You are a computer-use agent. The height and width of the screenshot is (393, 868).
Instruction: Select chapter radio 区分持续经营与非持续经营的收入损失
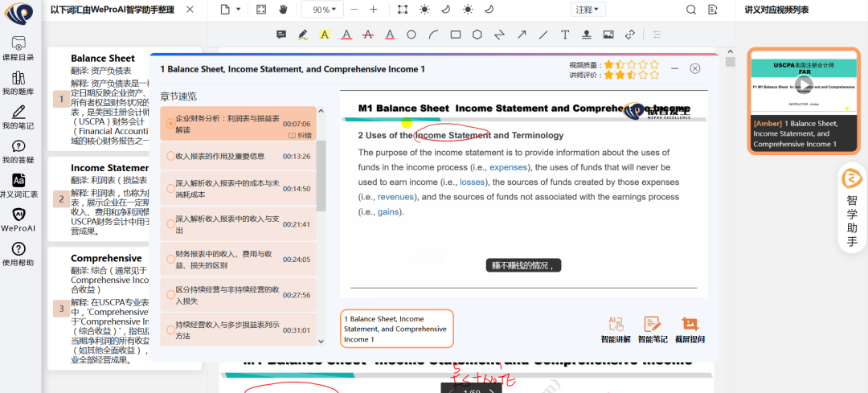point(170,295)
